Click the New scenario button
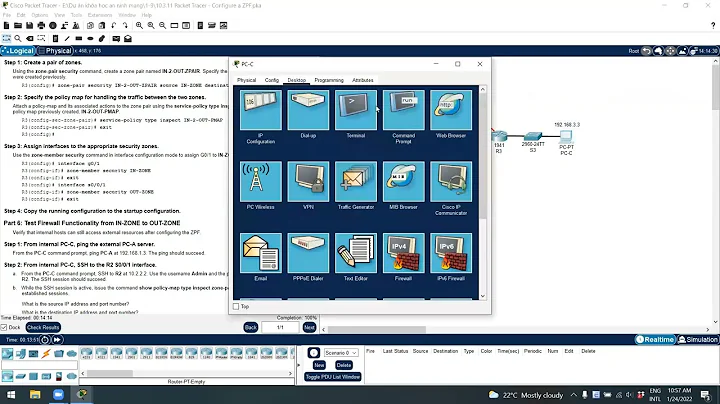This screenshot has width=720, height=404. (319, 365)
